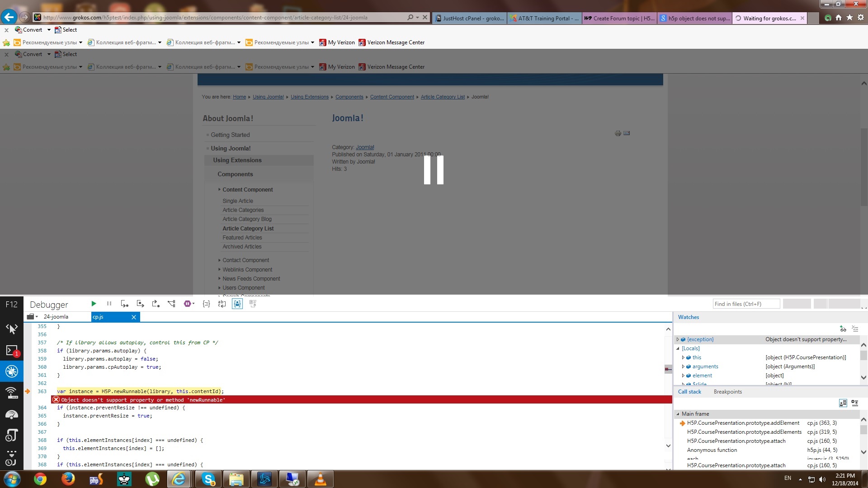Collapse the Main frame call stack group

[678, 414]
